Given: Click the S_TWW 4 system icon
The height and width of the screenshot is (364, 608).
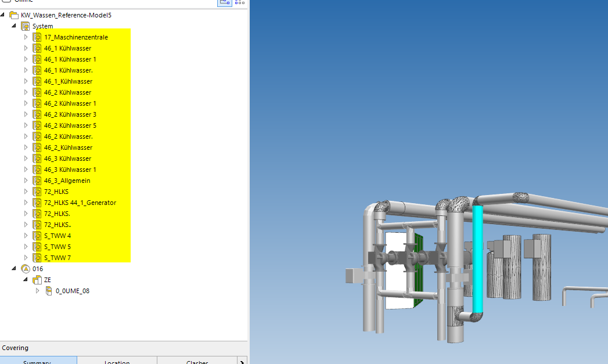Looking at the screenshot, I should coord(37,236).
